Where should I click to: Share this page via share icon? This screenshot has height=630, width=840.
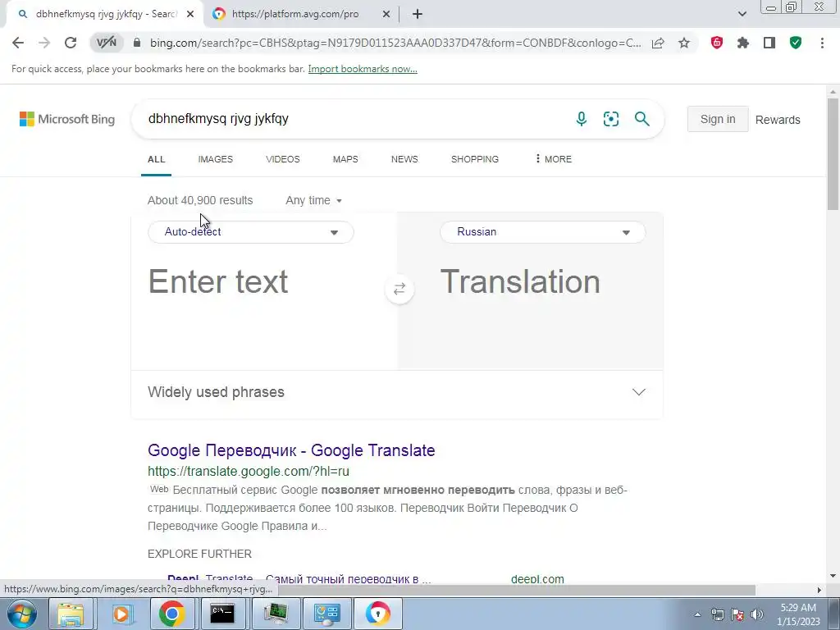[x=658, y=43]
